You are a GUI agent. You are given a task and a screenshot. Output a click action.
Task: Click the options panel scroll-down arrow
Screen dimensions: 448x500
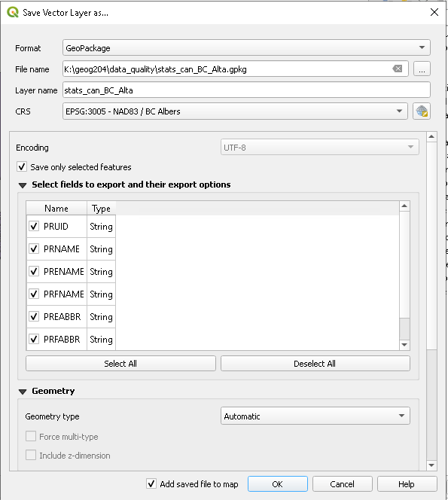tap(431, 465)
